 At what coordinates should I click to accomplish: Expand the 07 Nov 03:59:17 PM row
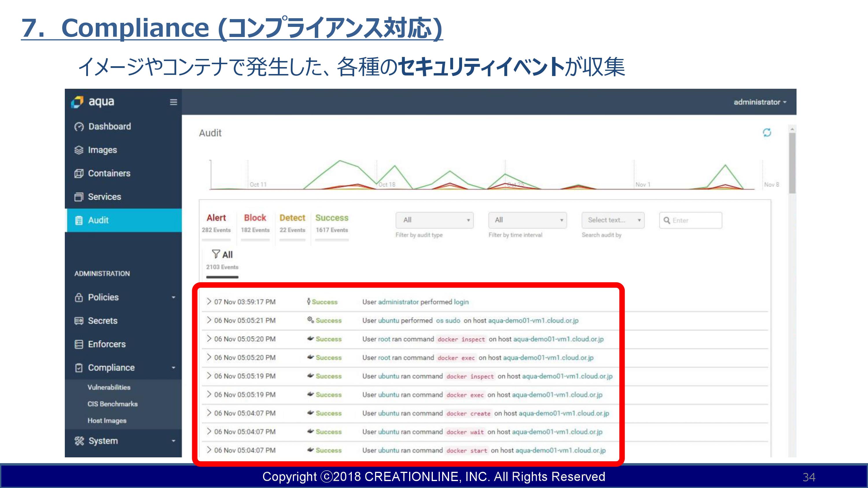209,302
